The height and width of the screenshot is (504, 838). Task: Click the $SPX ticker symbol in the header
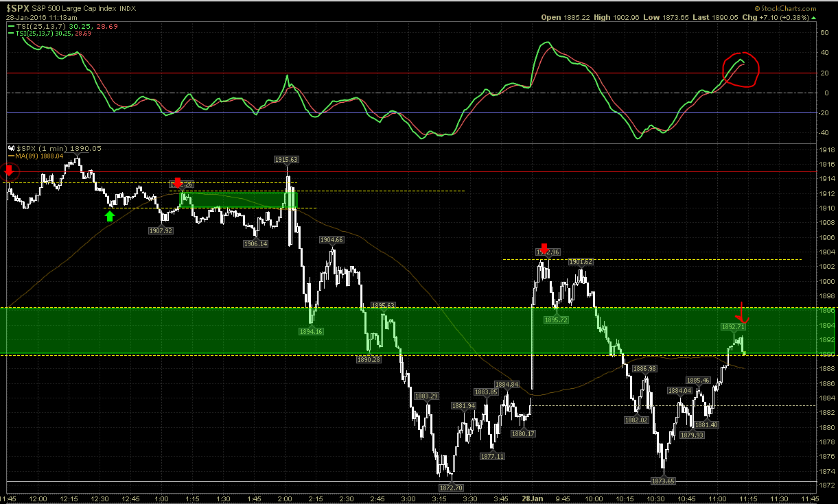[18, 8]
